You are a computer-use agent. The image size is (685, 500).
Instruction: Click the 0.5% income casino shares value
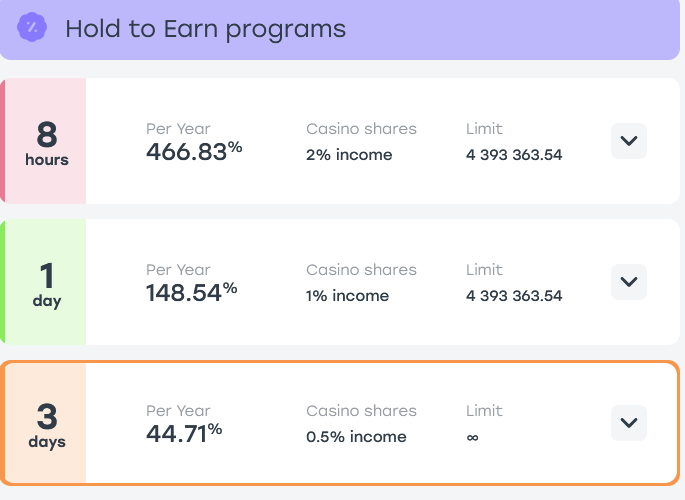tap(356, 437)
